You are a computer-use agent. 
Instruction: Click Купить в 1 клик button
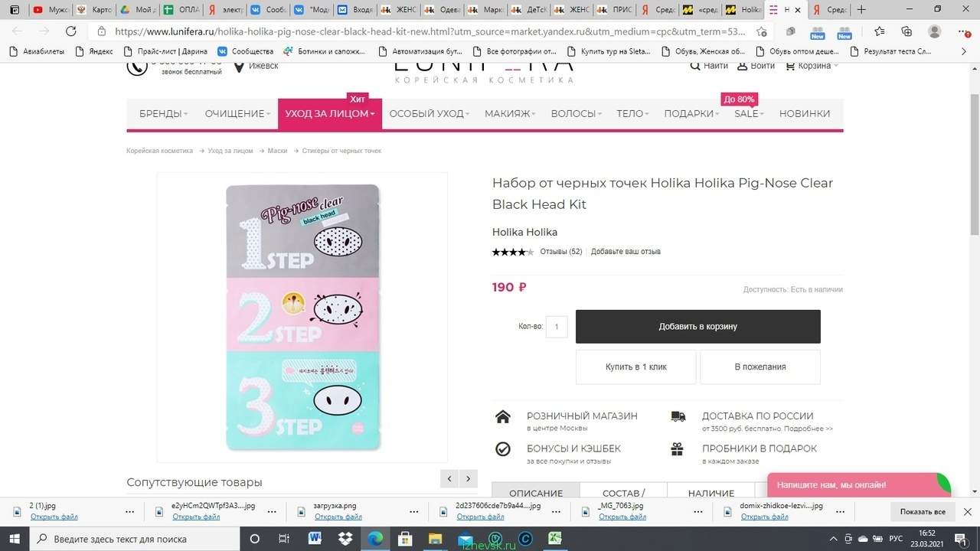pyautogui.click(x=636, y=367)
